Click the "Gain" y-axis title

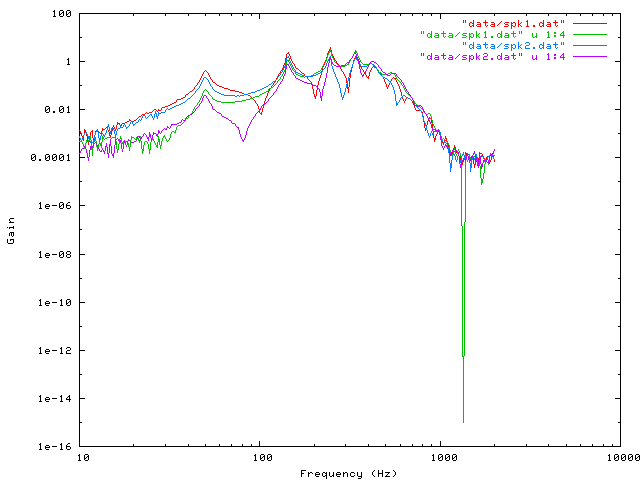click(11, 231)
